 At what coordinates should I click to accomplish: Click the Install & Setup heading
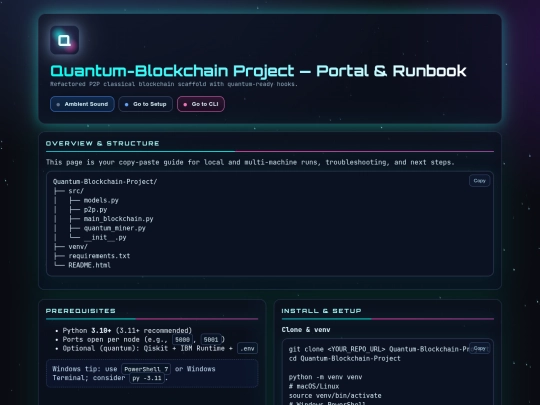321,311
